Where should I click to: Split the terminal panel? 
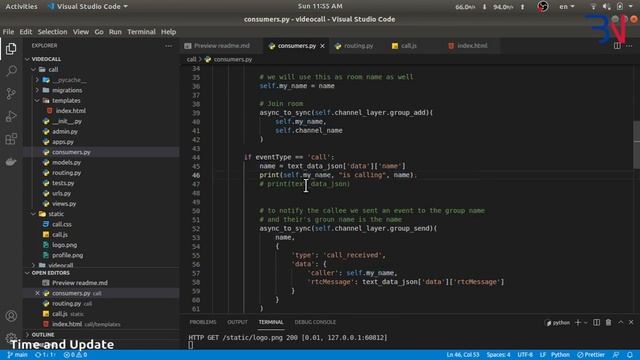pos(597,322)
